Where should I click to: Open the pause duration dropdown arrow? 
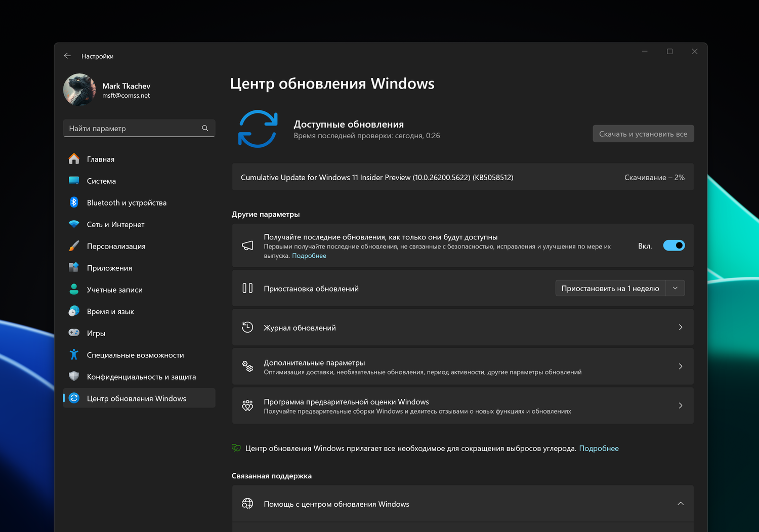coord(675,289)
